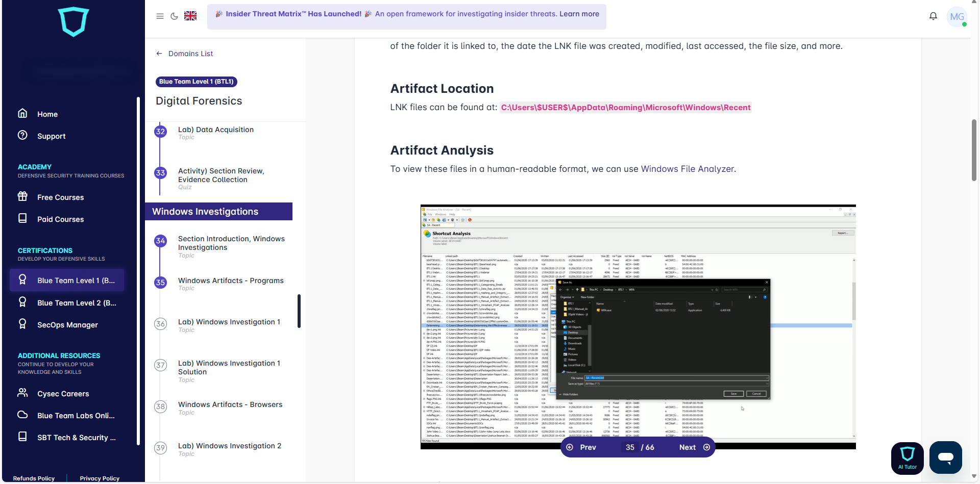Collapse the Windows Investigations section header

pos(218,212)
